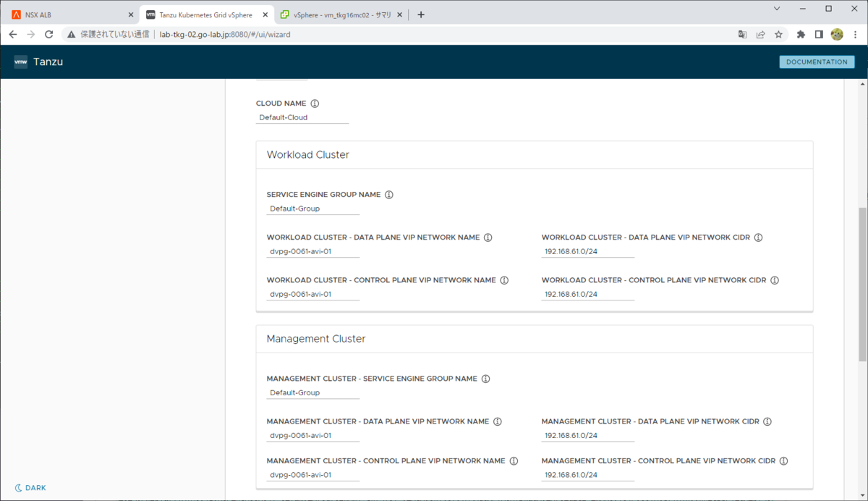Click info icon for Management Data Plane VIP Network Name
868x501 pixels.
click(x=498, y=421)
